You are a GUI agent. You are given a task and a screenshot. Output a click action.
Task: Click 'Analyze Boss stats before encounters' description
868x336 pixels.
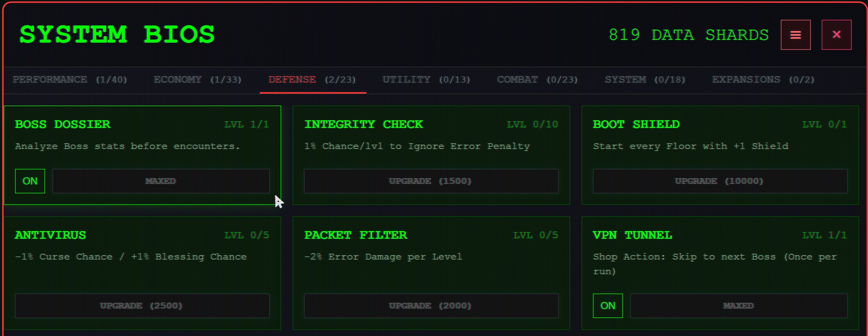point(127,146)
